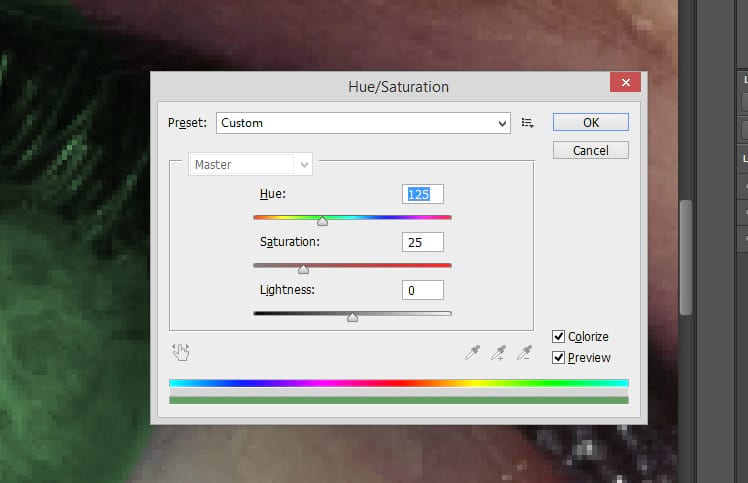This screenshot has width=748, height=483.
Task: Click the Cancel button
Action: (591, 150)
